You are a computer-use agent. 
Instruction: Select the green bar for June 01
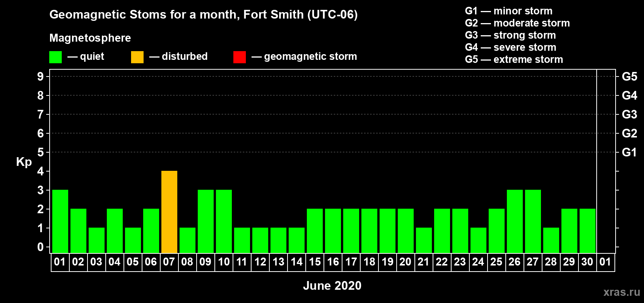(x=60, y=222)
